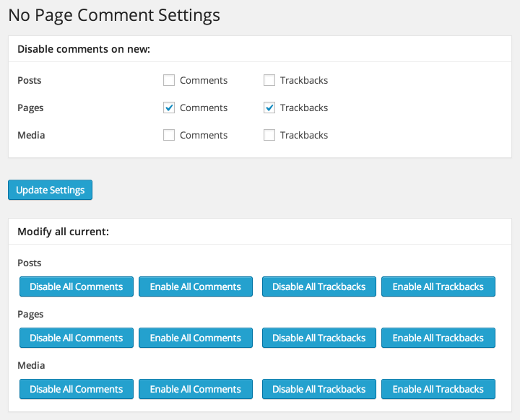Uncheck Comments checkbox for Pages

pos(169,108)
